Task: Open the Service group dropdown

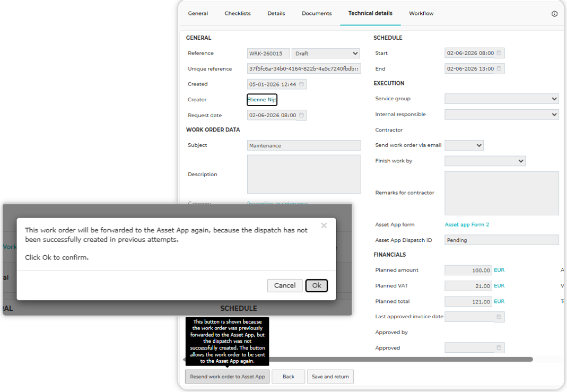Action: (502, 99)
